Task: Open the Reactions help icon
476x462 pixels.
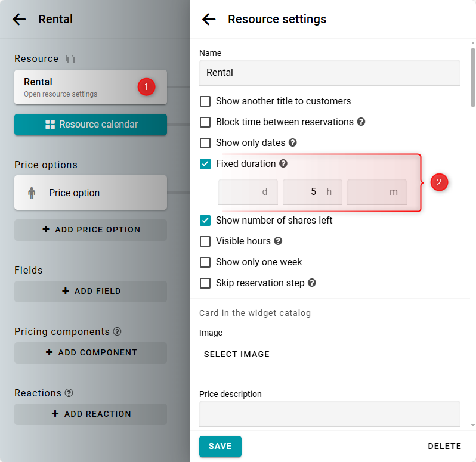Action: [x=69, y=393]
